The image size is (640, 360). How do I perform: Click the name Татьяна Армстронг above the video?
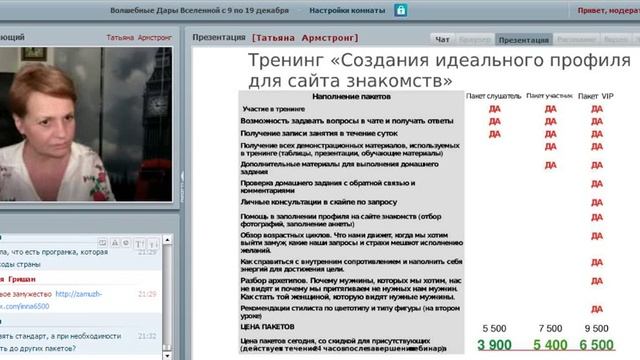(x=139, y=38)
